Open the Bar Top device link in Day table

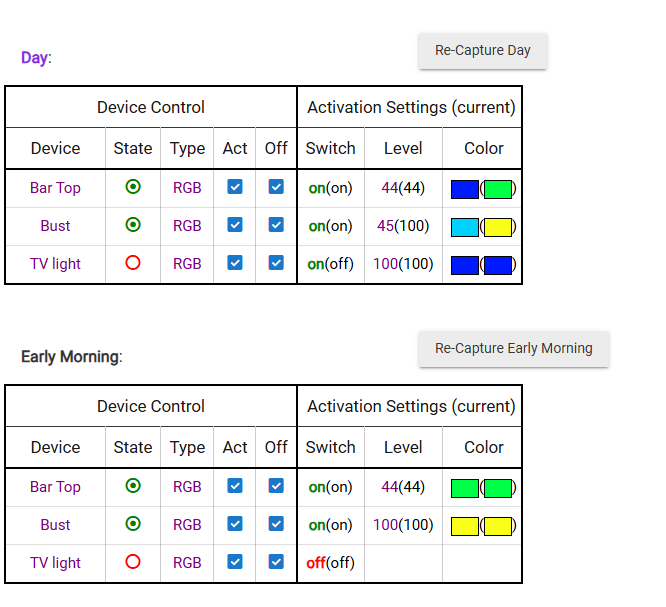pyautogui.click(x=55, y=188)
